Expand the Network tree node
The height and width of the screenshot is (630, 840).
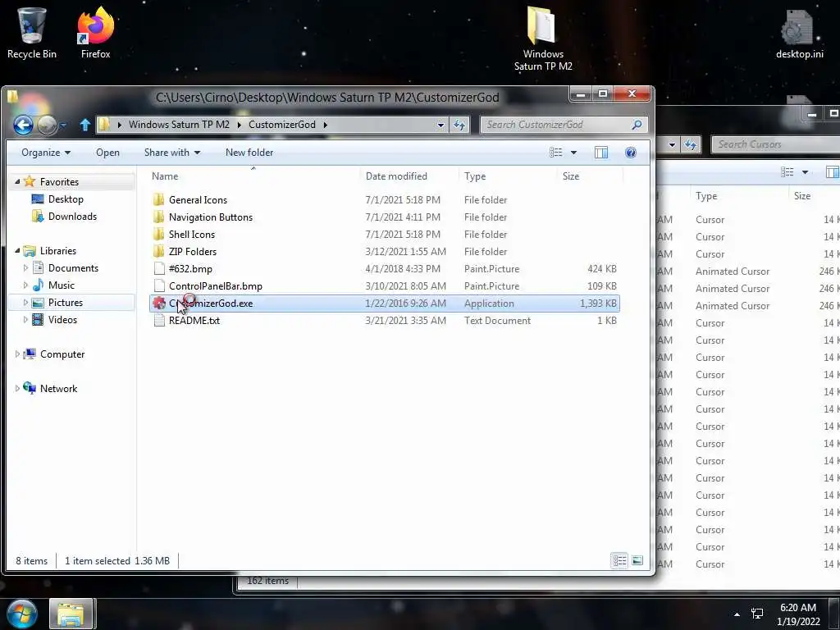17,388
